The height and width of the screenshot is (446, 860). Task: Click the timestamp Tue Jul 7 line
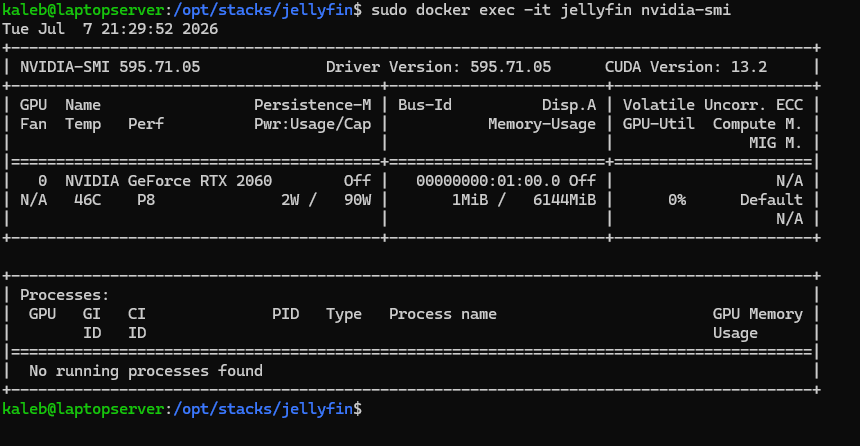[110, 29]
